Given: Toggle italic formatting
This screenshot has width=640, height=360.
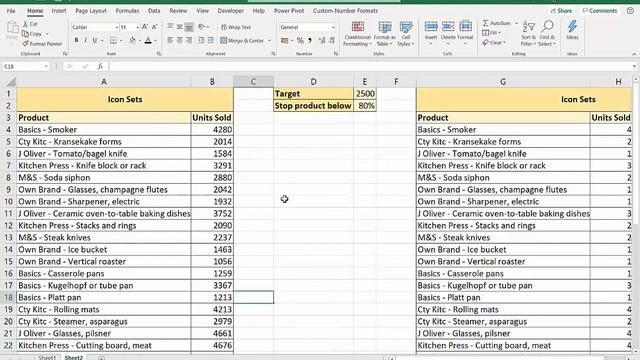Looking at the screenshot, I should tap(85, 40).
